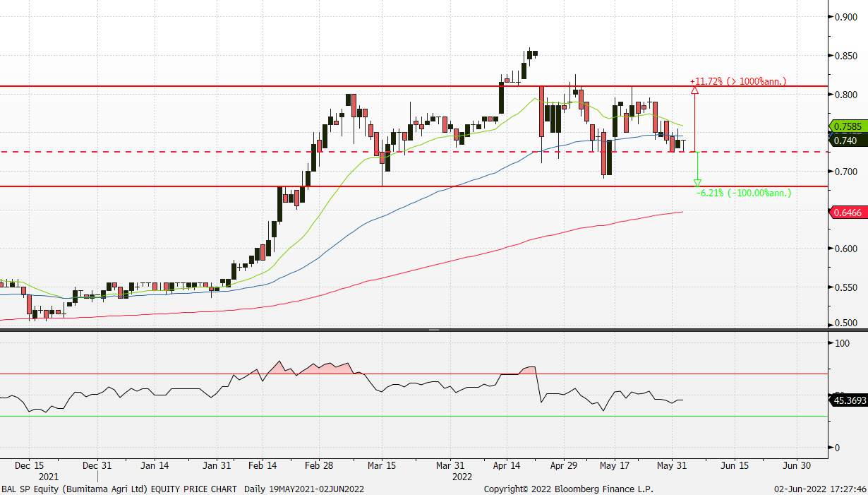The height and width of the screenshot is (495, 868).
Task: Click the 45.3693 RSI value tag
Action: pos(847,400)
